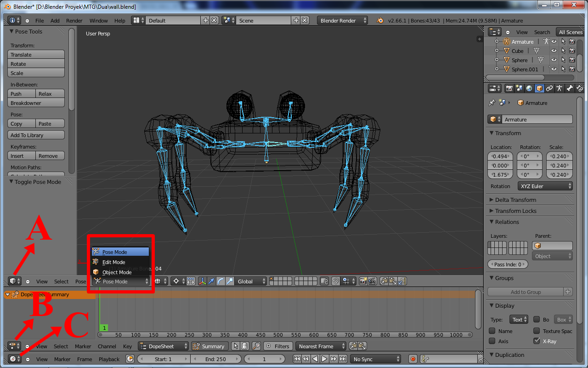Click the Translate button in Pose Tools
The image size is (588, 368).
click(x=36, y=54)
